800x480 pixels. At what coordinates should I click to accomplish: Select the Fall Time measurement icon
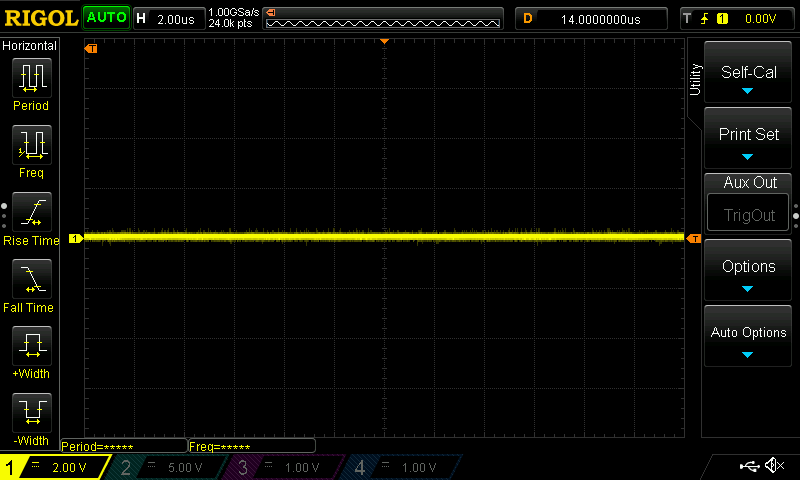32,279
